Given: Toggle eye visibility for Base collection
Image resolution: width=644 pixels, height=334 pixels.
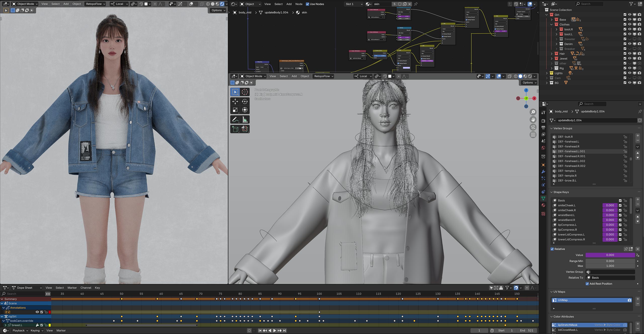Looking at the screenshot, I should click(x=630, y=20).
